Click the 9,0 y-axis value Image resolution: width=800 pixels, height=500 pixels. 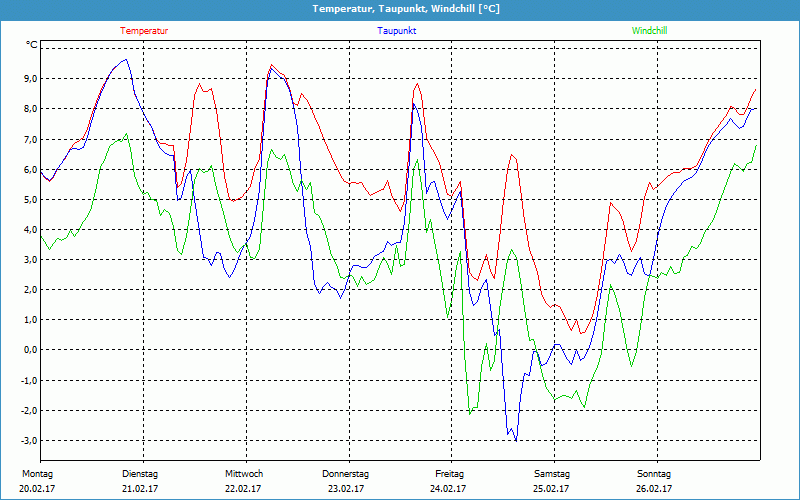(x=31, y=79)
